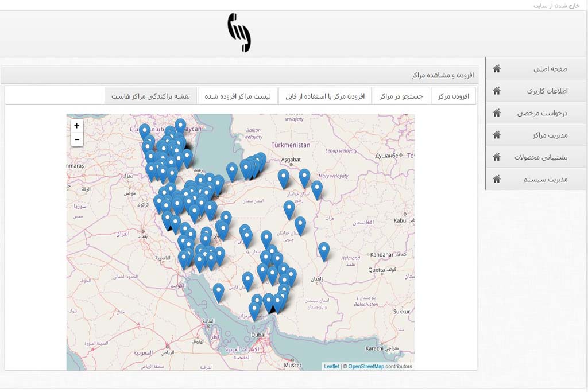Open the OpenStreetMap contributors link

coord(366,367)
